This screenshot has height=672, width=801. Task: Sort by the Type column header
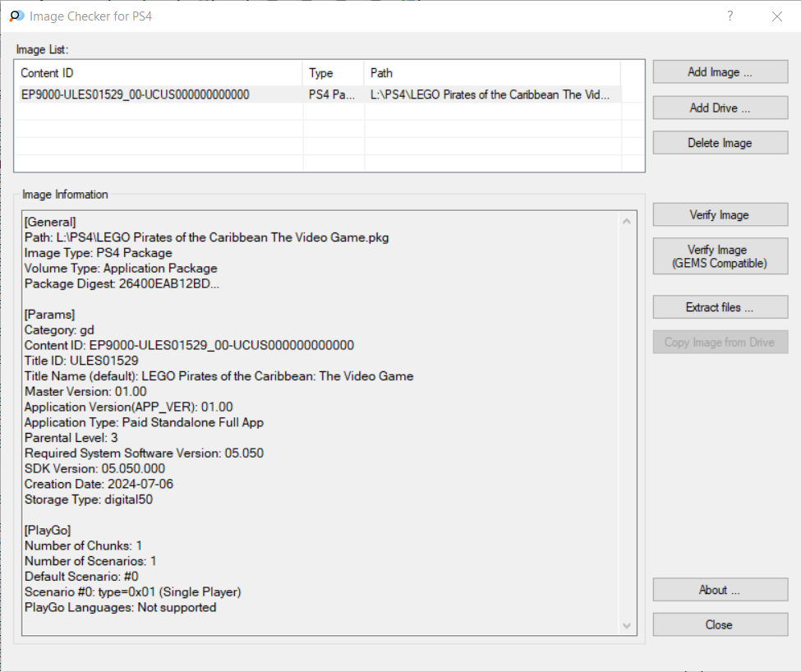pos(334,73)
